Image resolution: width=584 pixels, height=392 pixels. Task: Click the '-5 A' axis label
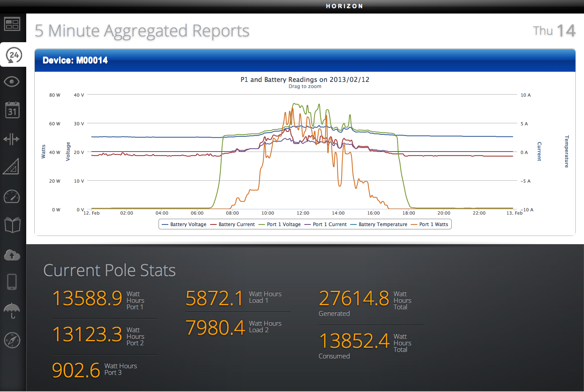[525, 181]
